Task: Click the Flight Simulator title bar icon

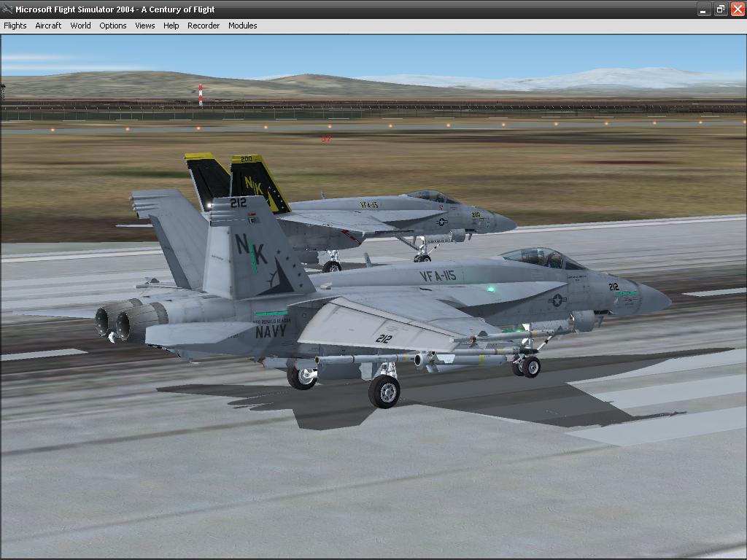Action: click(7, 9)
